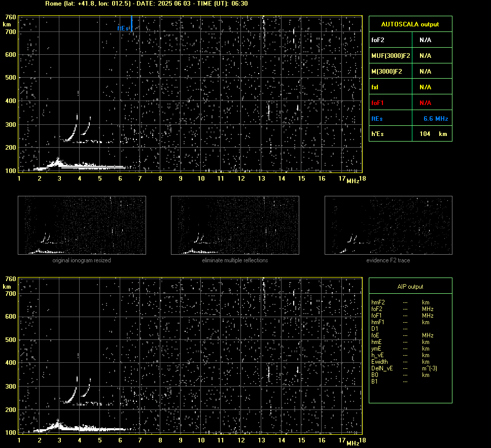Click the 'AUTOSCALA output' header

[x=410, y=24]
